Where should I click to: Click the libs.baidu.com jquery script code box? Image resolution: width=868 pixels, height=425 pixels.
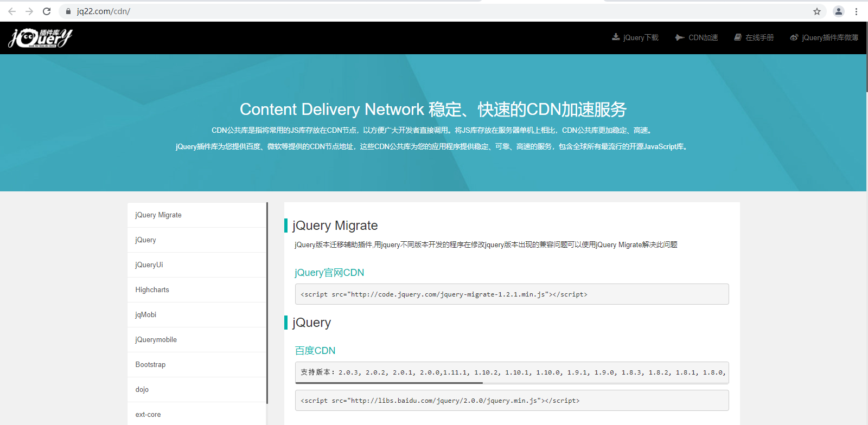click(512, 401)
